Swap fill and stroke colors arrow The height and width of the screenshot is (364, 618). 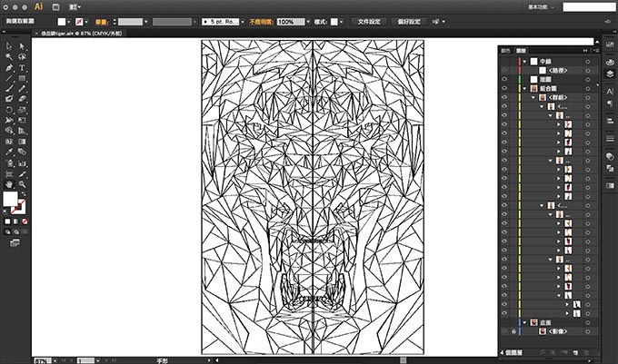[x=24, y=194]
